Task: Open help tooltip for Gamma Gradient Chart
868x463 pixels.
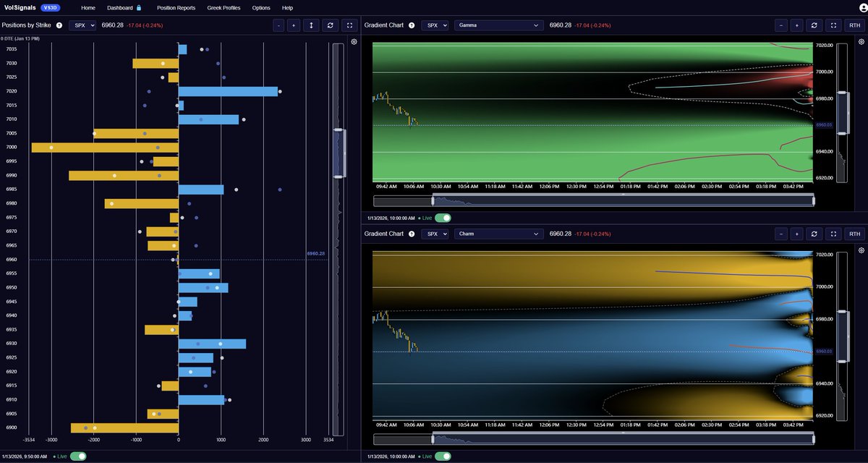Action: coord(412,25)
